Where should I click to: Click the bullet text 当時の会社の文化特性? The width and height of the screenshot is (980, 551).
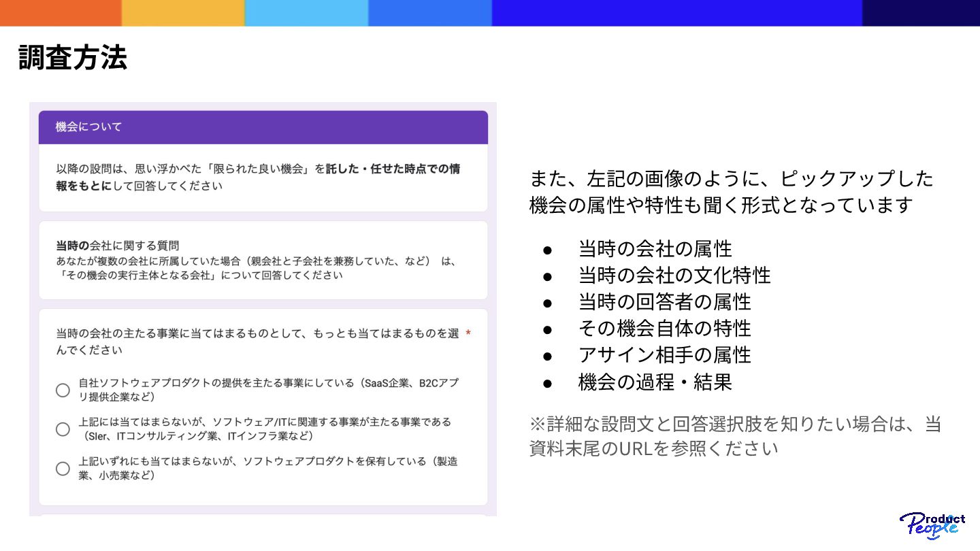[x=674, y=275]
